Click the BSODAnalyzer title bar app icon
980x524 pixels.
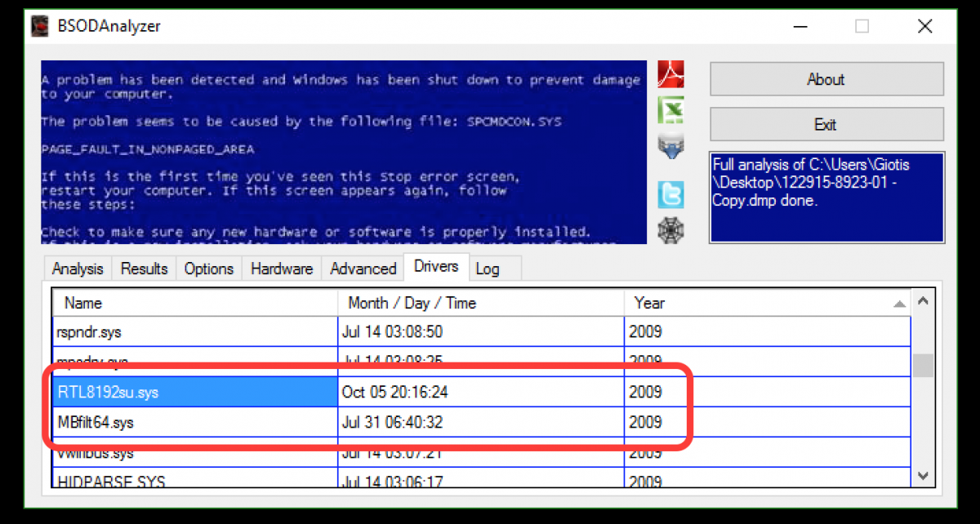(40, 26)
